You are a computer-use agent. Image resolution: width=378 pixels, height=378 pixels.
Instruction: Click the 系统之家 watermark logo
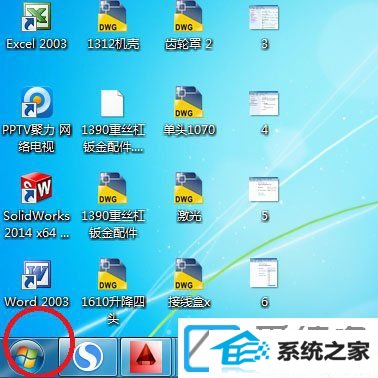pyautogui.click(x=278, y=348)
